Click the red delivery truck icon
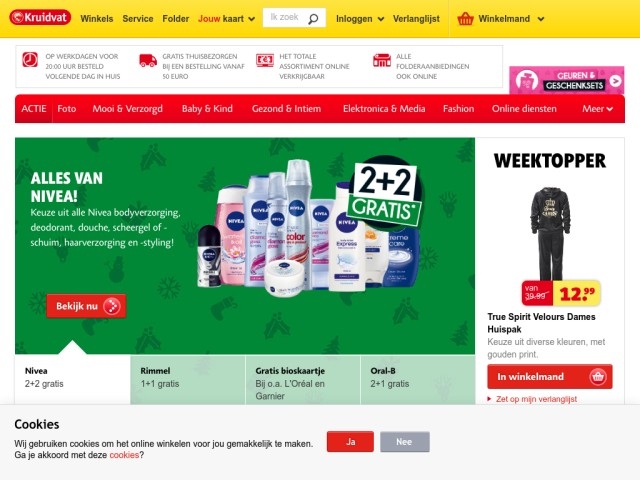640x480 pixels. click(x=148, y=60)
